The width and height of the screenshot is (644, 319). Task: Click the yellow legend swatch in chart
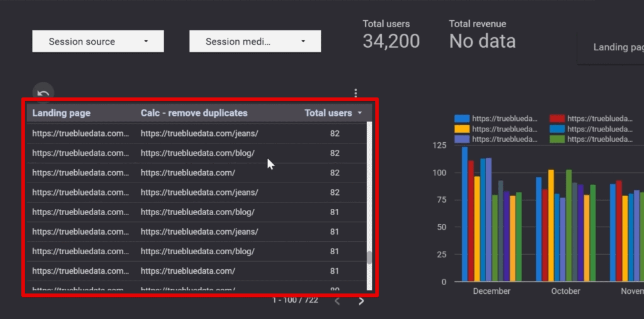pyautogui.click(x=462, y=129)
